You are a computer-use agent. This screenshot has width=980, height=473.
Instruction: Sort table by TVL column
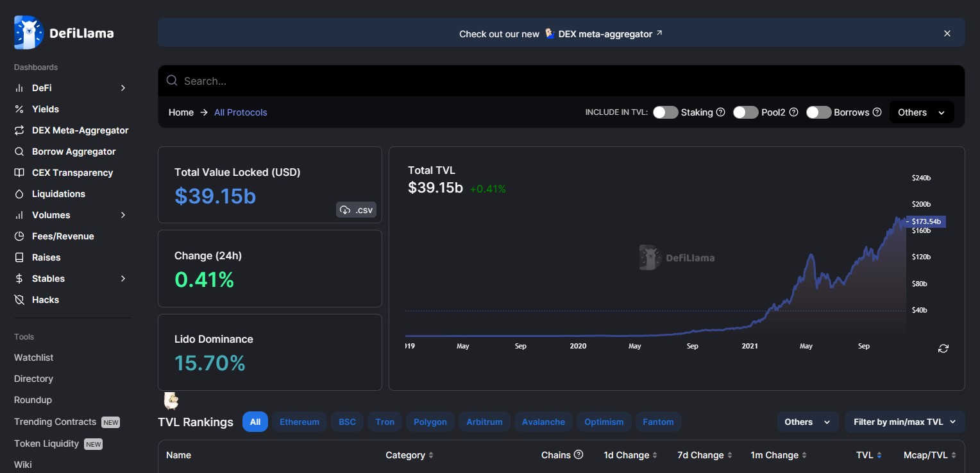tap(868, 455)
